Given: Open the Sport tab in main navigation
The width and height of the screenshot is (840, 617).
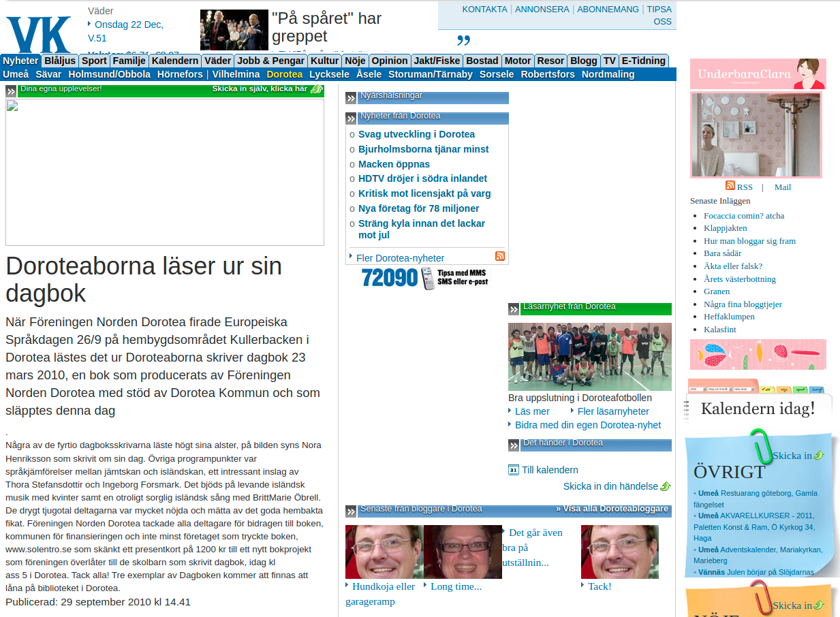Looking at the screenshot, I should (94, 61).
